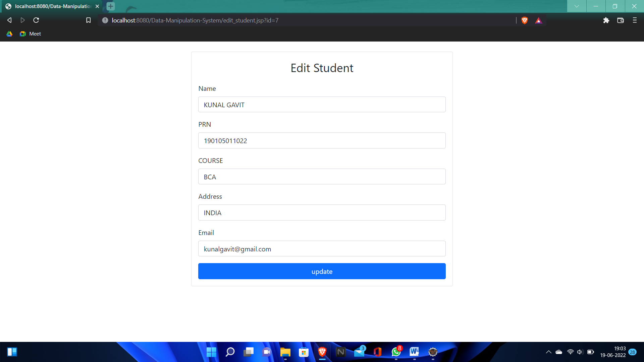Open a new browser tab
The width and height of the screenshot is (644, 362).
pyautogui.click(x=111, y=6)
